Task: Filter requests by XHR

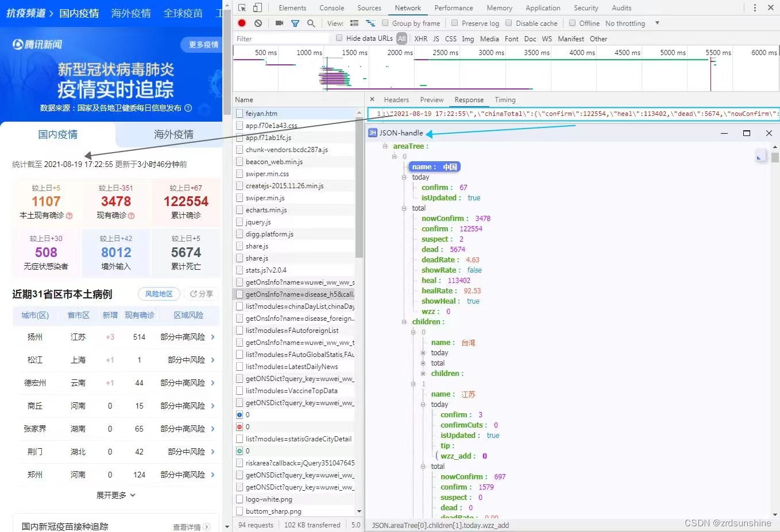Action: click(x=421, y=38)
